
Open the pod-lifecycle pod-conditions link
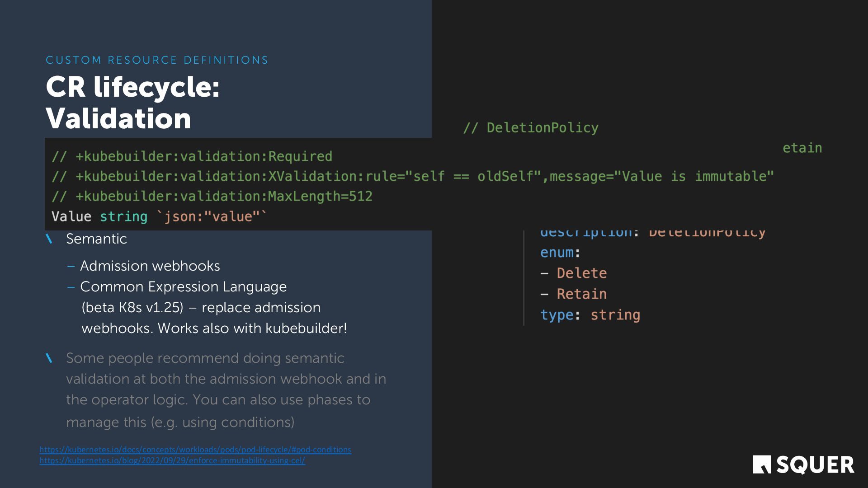point(195,450)
